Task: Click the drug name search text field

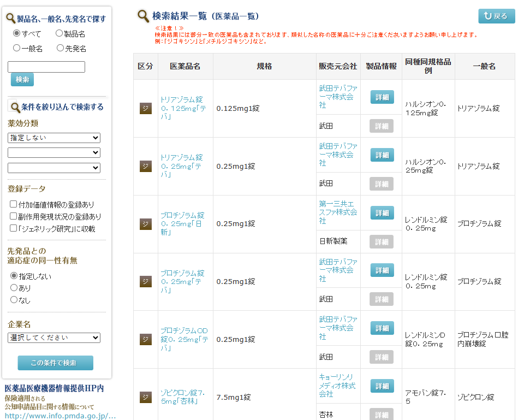Action: (x=46, y=67)
